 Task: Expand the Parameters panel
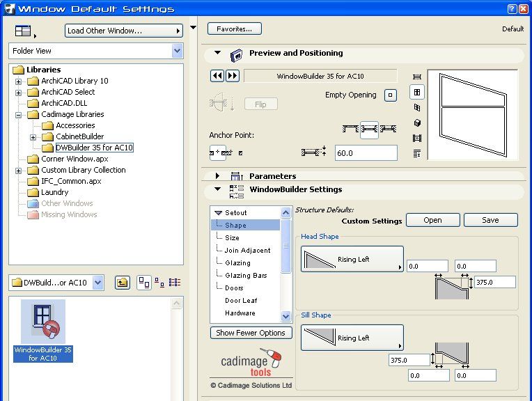(217, 175)
